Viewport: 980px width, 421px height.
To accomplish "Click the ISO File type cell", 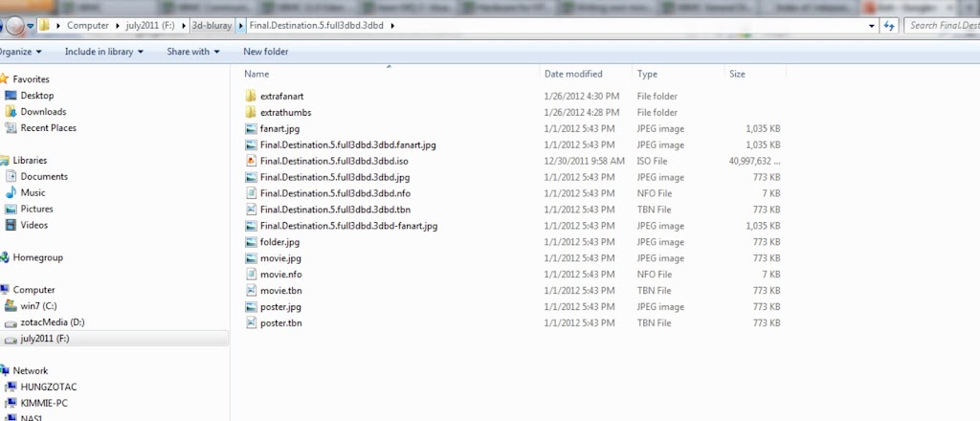I will [654, 161].
